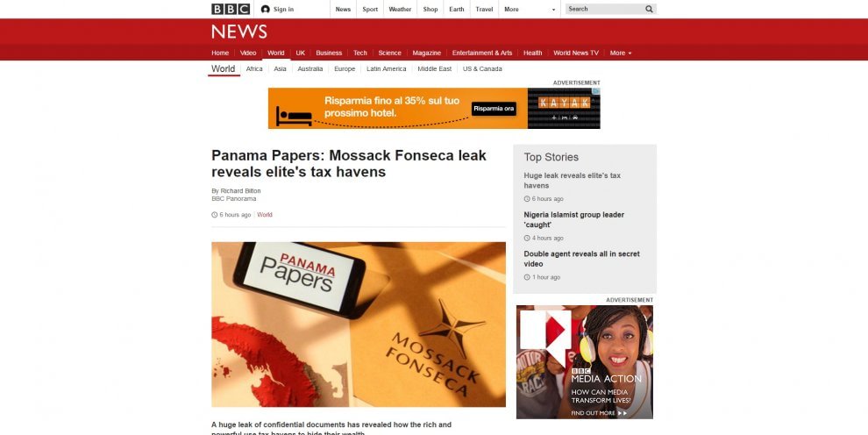Open the Panama Papers article image
Viewport: 868px width, 435px height.
(x=359, y=324)
